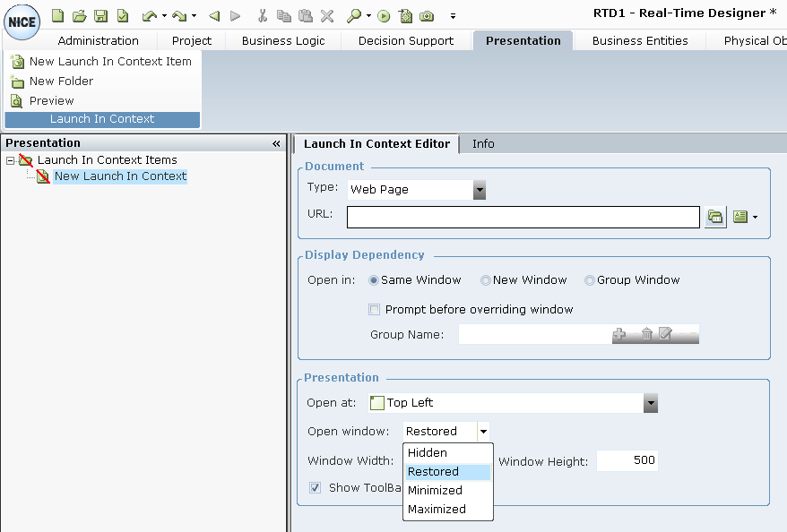Click the green Run play icon
Screen dimensions: 787x532
(384, 15)
